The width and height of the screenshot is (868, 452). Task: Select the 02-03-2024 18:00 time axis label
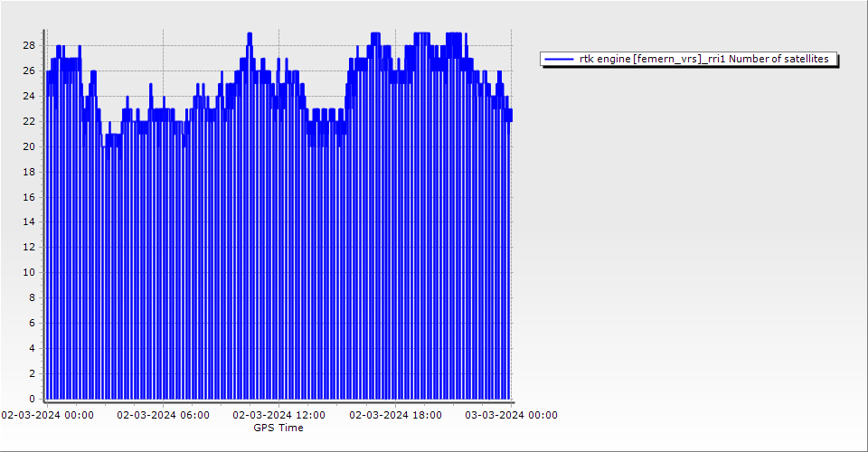click(x=396, y=415)
